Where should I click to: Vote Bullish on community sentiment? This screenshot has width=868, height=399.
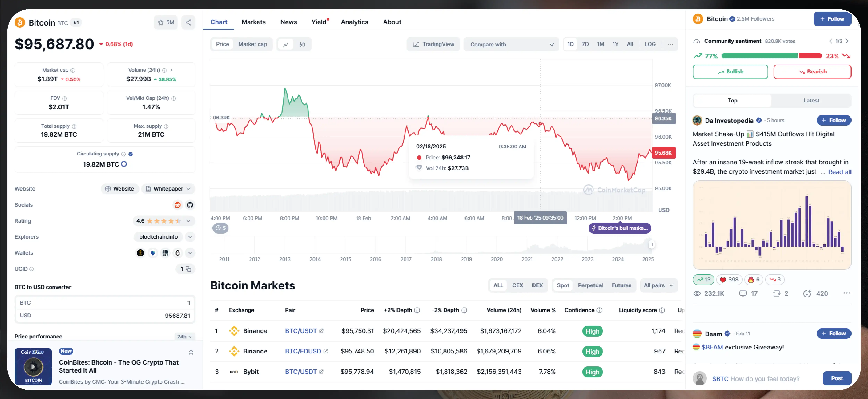pyautogui.click(x=730, y=72)
